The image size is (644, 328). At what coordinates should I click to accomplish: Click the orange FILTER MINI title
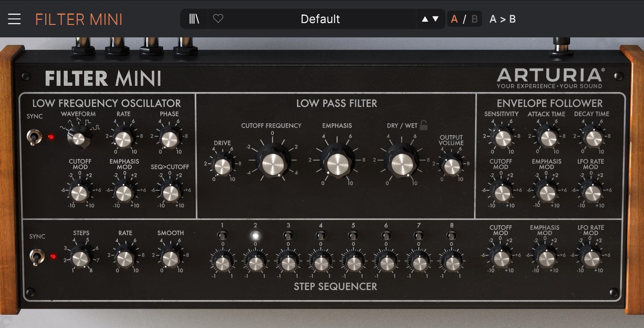tap(79, 19)
